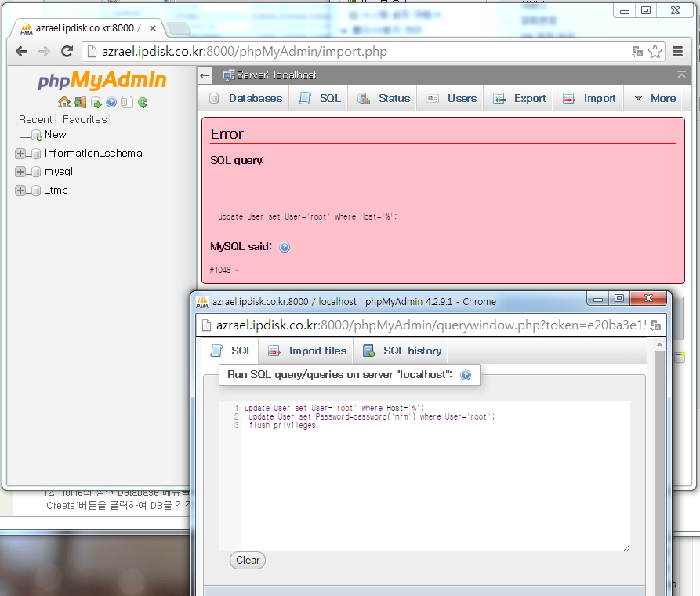Click the query window vertical scrollbar
700x596 pixels.
point(659,467)
